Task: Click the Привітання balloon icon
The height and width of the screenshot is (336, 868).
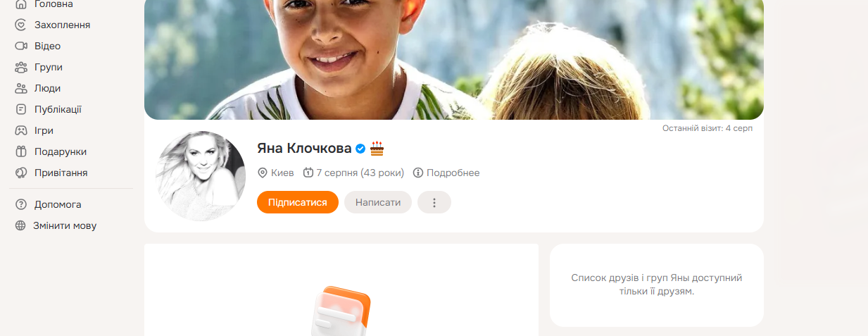Action: click(21, 173)
